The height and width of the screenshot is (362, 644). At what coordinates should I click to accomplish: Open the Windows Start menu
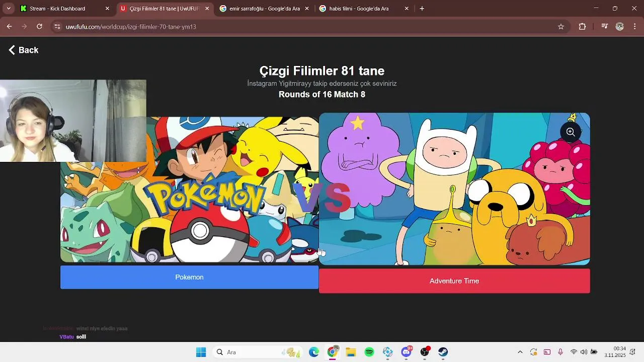[201, 352]
